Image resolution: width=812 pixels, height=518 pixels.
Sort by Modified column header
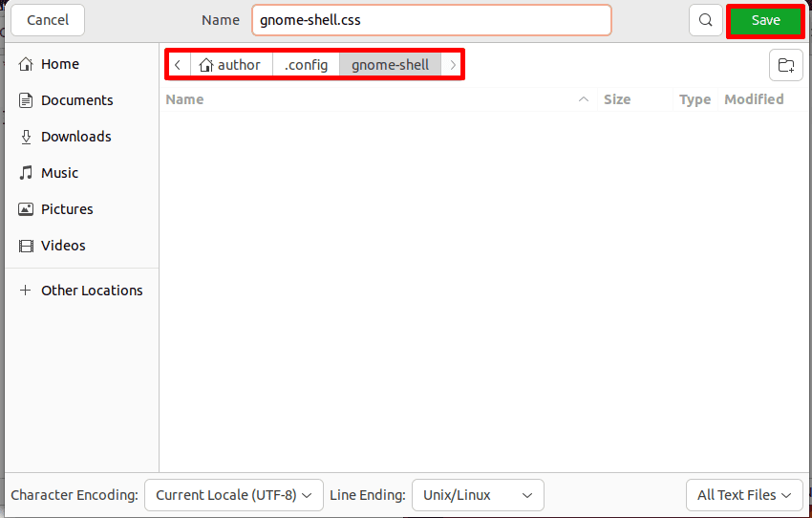(x=761, y=99)
